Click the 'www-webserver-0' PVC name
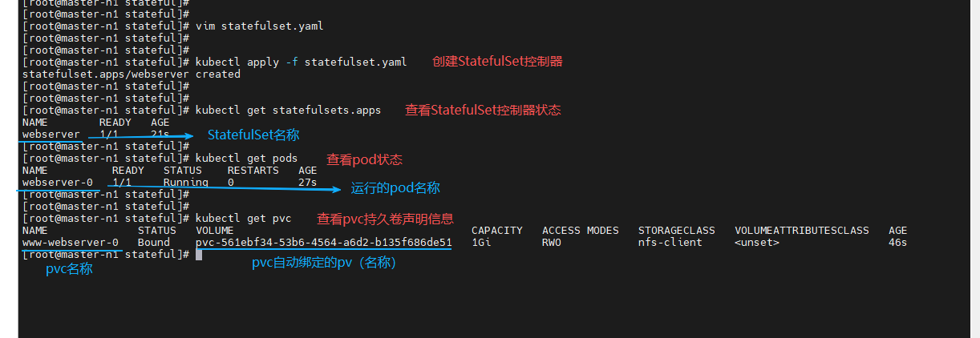 pyautogui.click(x=71, y=242)
